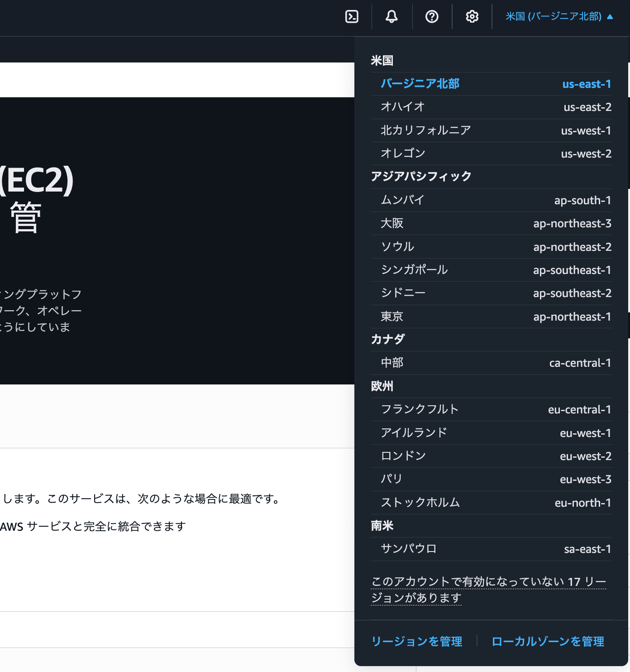630x672 pixels.
Task: Click the 南米 group heading
Action: tap(382, 525)
